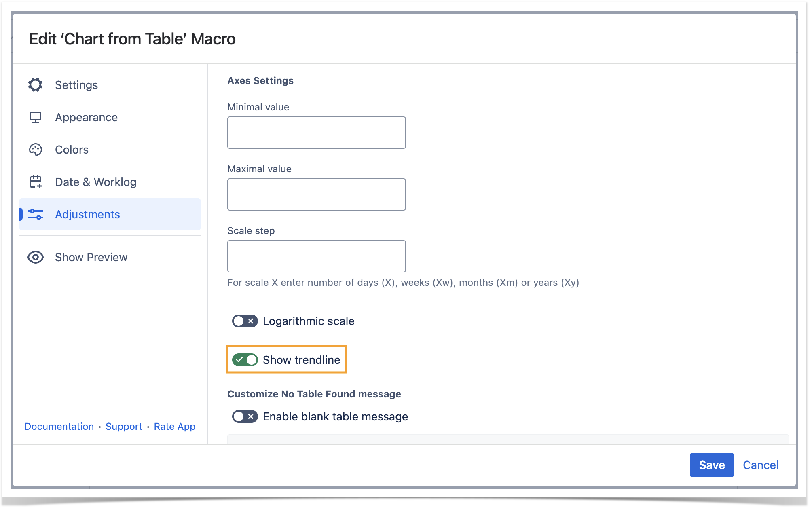Click the Rate App link

tap(175, 427)
